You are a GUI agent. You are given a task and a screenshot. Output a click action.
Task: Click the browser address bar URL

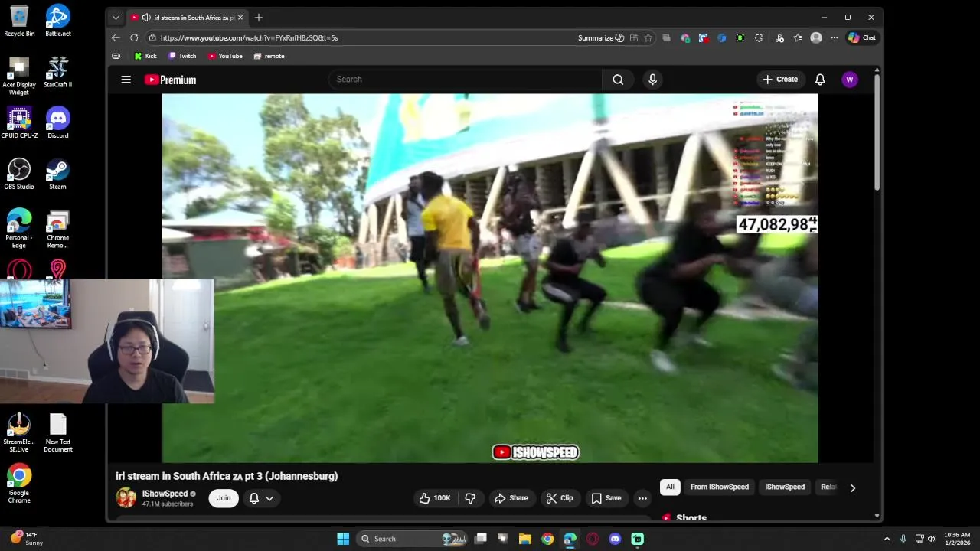pos(249,37)
